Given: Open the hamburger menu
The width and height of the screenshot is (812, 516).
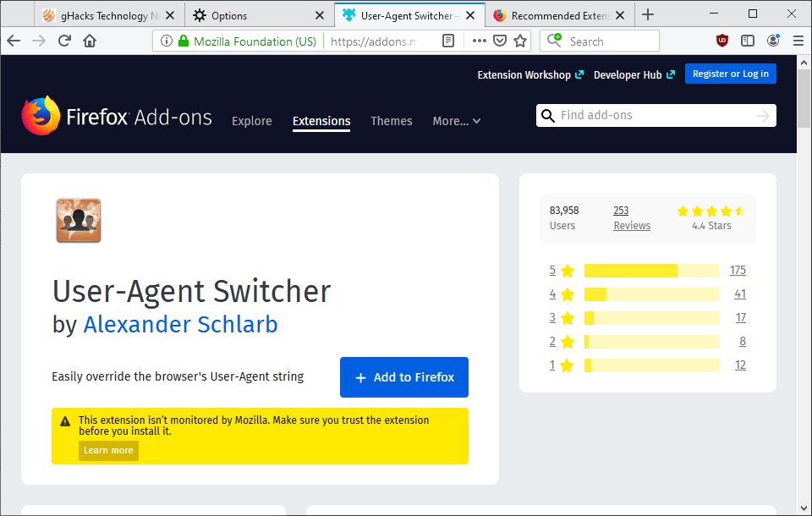Looking at the screenshot, I should click(x=798, y=40).
